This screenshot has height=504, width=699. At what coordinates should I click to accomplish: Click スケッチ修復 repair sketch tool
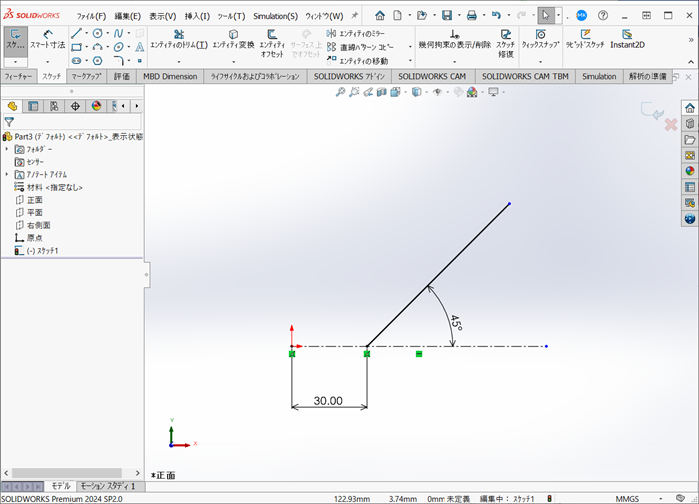coord(506,43)
